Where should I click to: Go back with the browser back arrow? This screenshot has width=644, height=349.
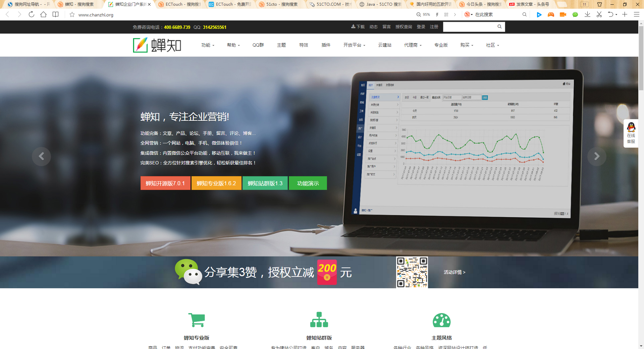coord(7,14)
